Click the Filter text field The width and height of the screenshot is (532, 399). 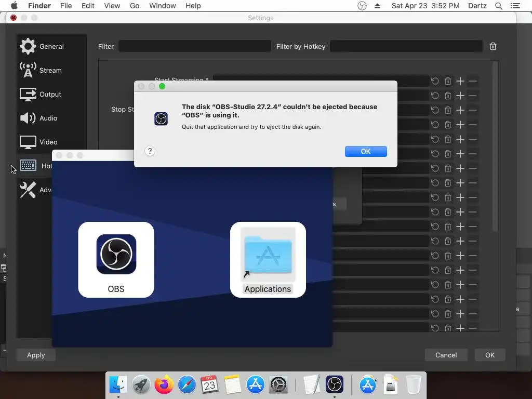pos(195,46)
